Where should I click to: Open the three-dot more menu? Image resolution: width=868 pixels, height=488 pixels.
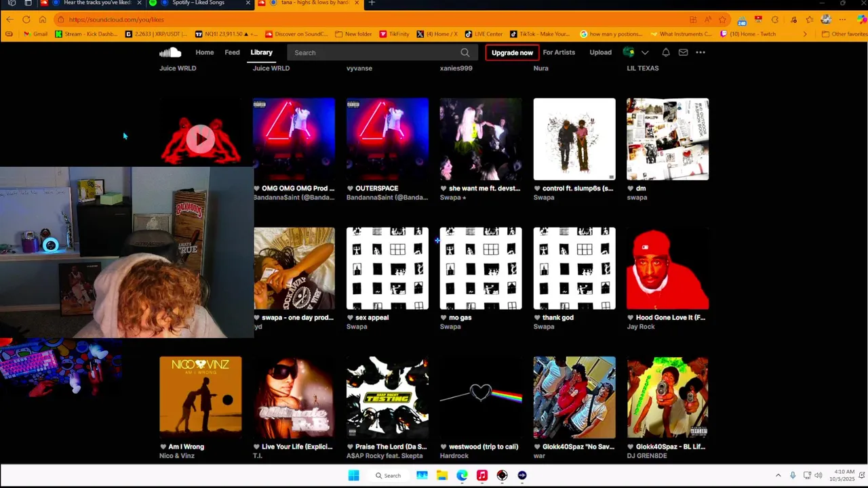pyautogui.click(x=701, y=52)
